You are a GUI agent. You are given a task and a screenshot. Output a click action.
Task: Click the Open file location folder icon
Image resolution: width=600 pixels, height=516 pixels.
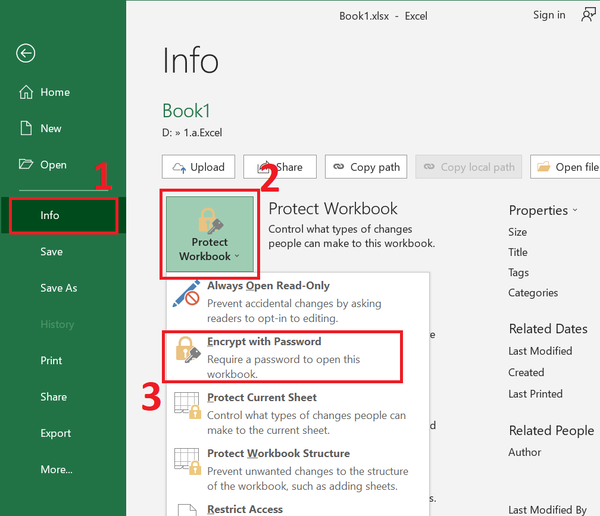(x=543, y=167)
